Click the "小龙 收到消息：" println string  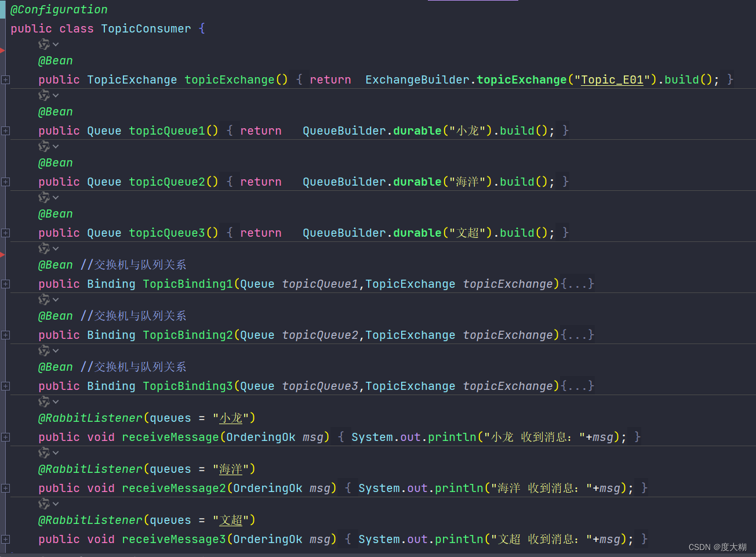coord(534,437)
